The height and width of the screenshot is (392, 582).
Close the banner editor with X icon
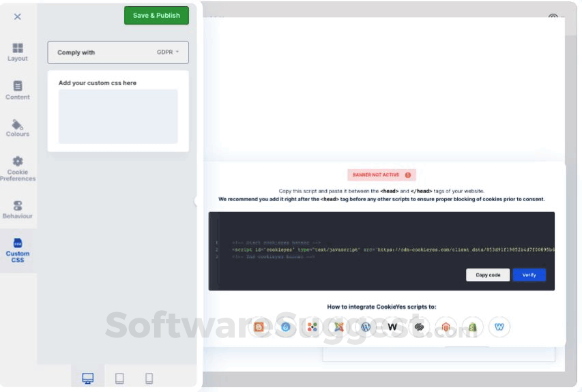pyautogui.click(x=18, y=16)
